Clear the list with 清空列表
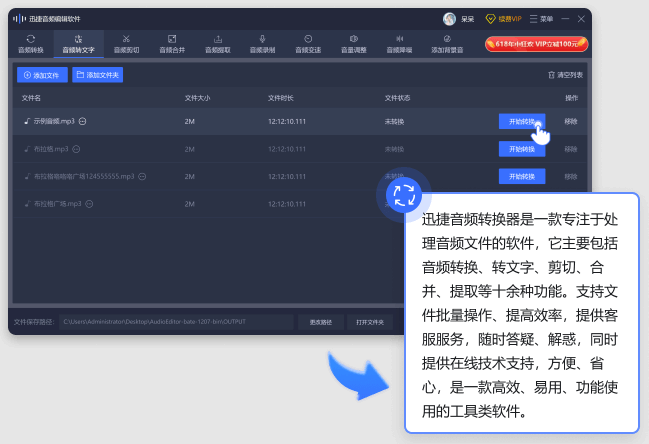The image size is (649, 444). (x=565, y=75)
